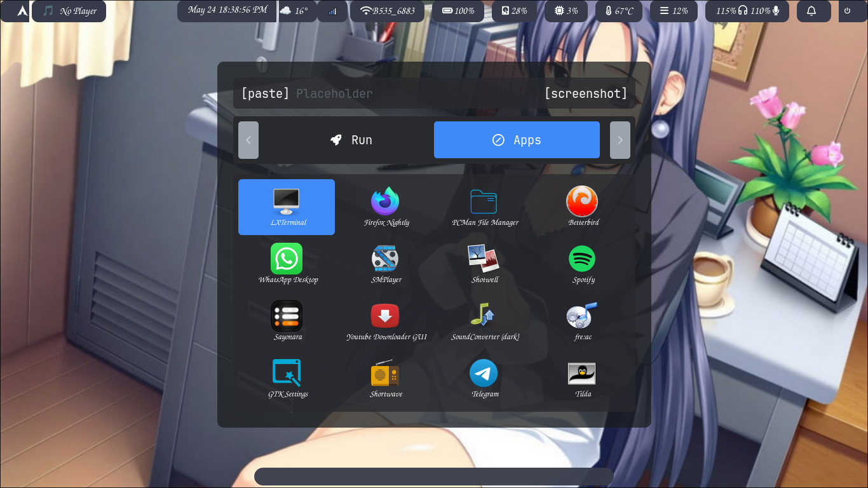Open GTK Settings

(x=287, y=379)
